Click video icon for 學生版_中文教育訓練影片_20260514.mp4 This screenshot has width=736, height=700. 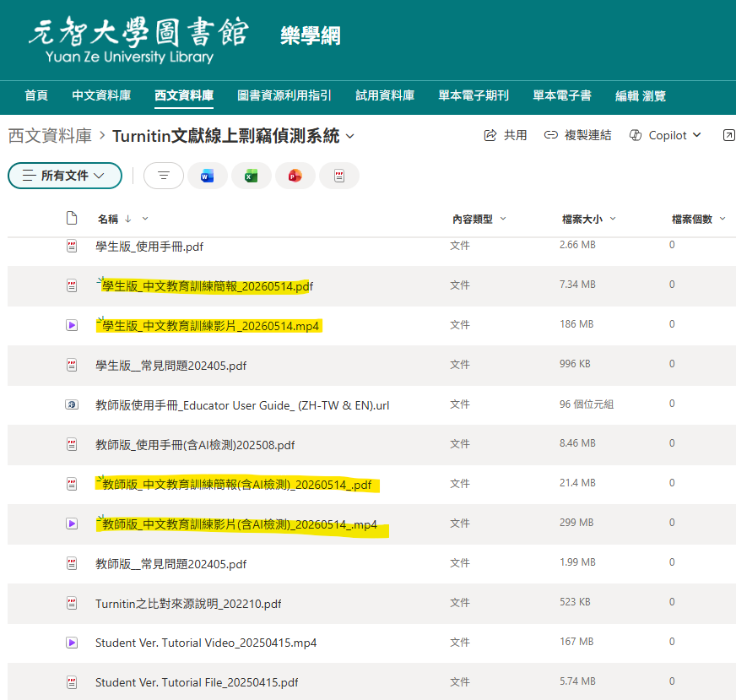click(72, 325)
